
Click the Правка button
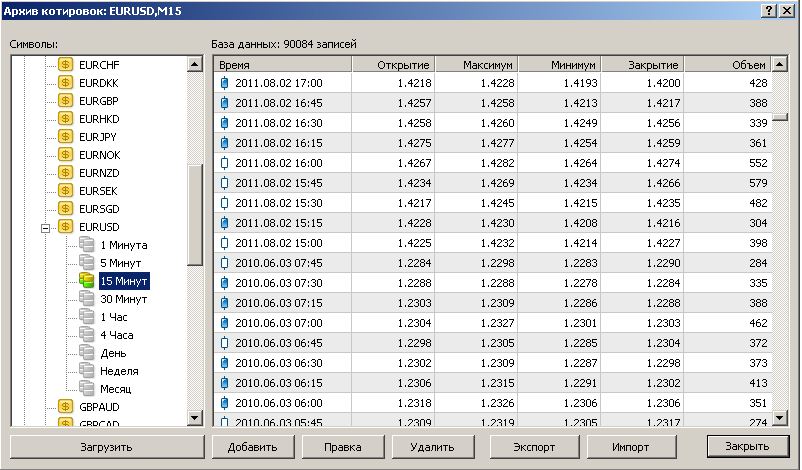tap(343, 446)
